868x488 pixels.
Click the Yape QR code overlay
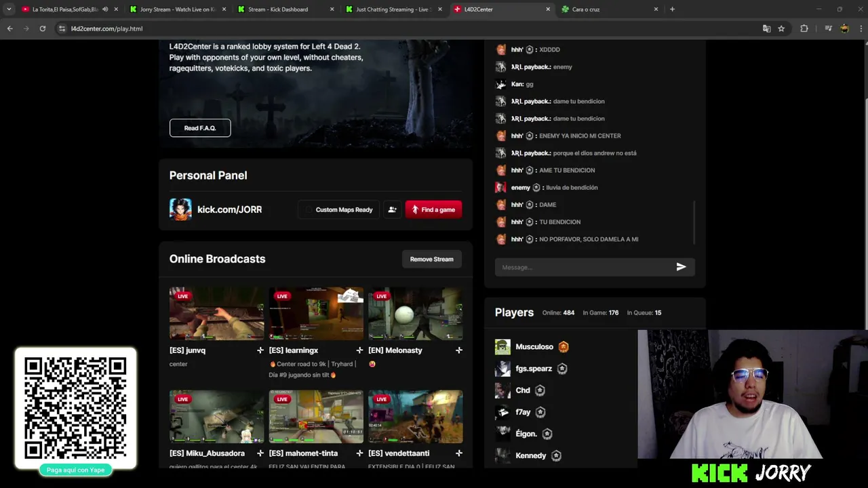75,409
